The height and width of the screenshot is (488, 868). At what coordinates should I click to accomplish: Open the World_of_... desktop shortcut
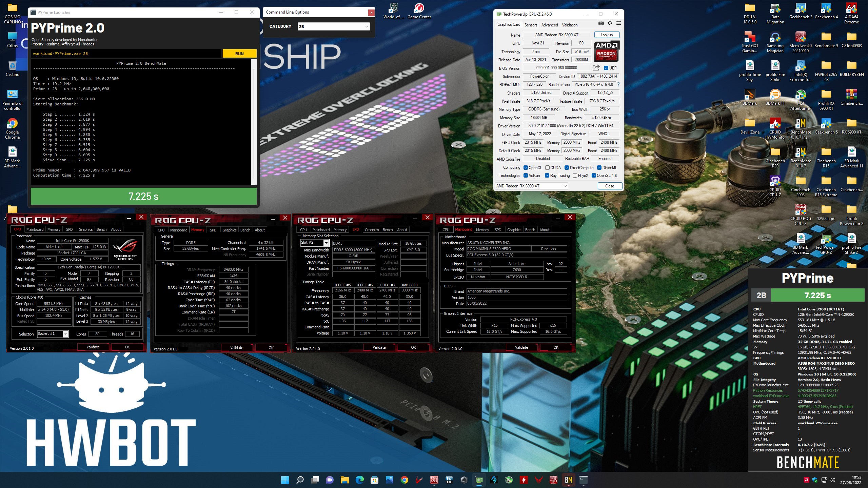tap(394, 11)
